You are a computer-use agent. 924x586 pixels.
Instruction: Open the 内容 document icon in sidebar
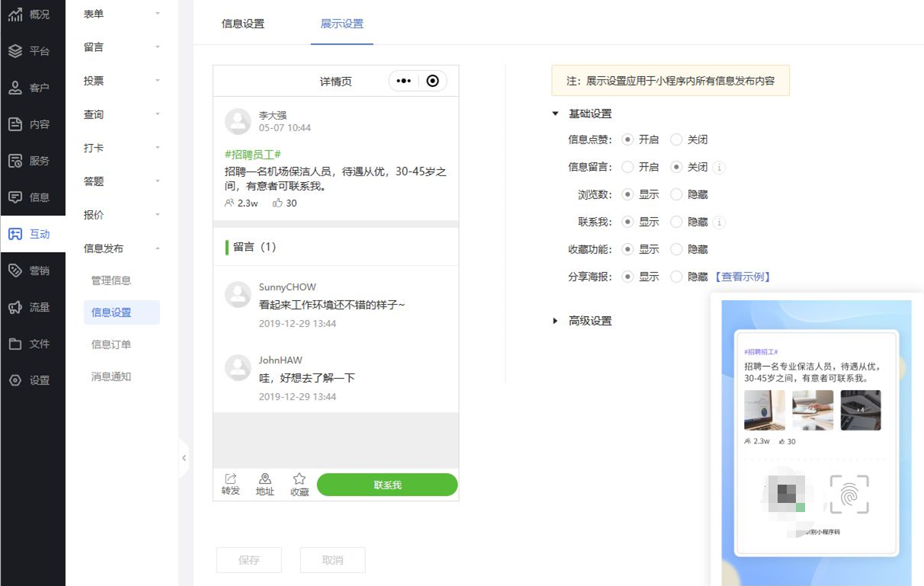(15, 124)
